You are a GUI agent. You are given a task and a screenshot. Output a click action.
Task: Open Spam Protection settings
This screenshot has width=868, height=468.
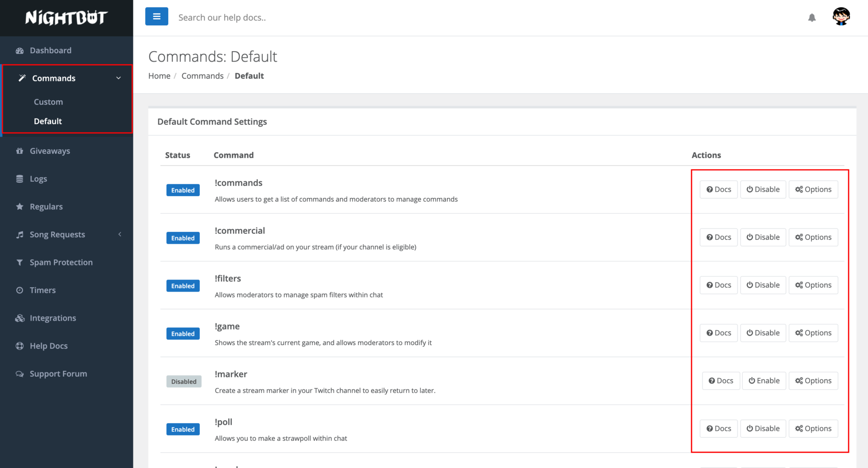(x=61, y=262)
